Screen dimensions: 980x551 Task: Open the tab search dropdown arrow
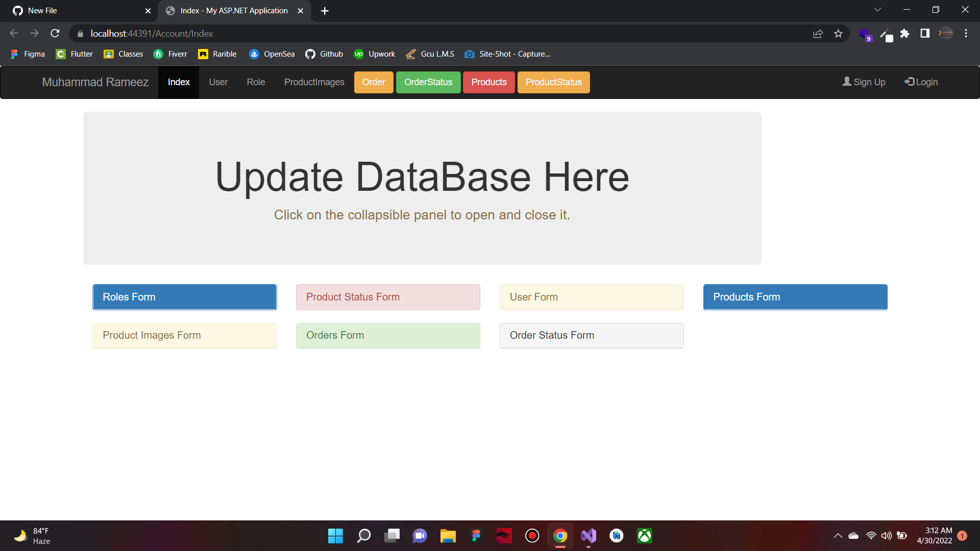877,9
